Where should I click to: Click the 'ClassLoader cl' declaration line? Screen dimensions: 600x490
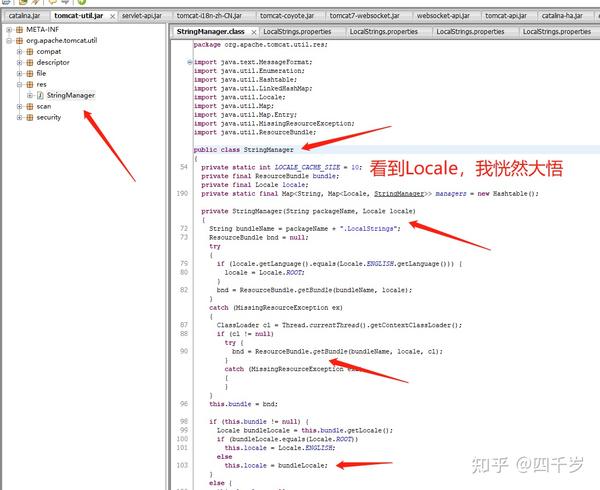coord(339,326)
